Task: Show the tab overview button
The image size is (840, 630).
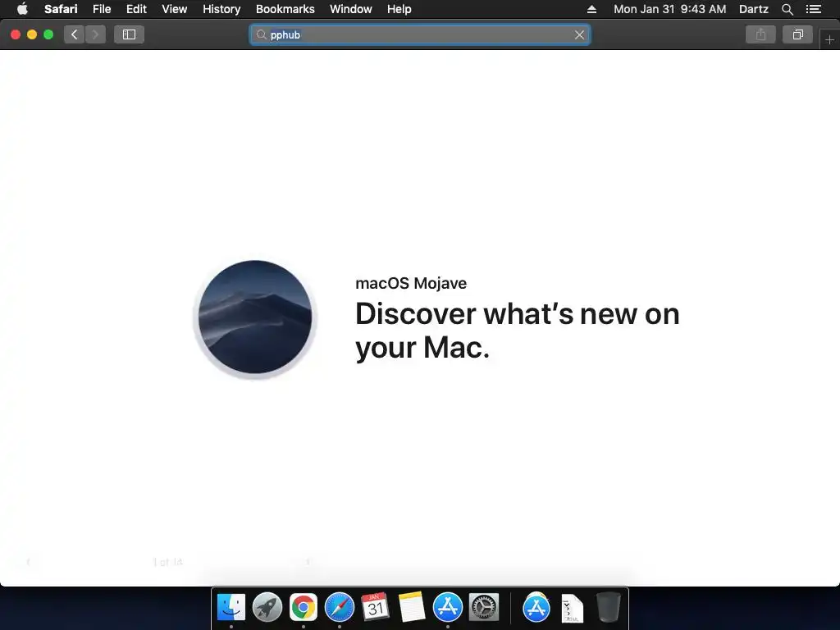Action: click(797, 34)
